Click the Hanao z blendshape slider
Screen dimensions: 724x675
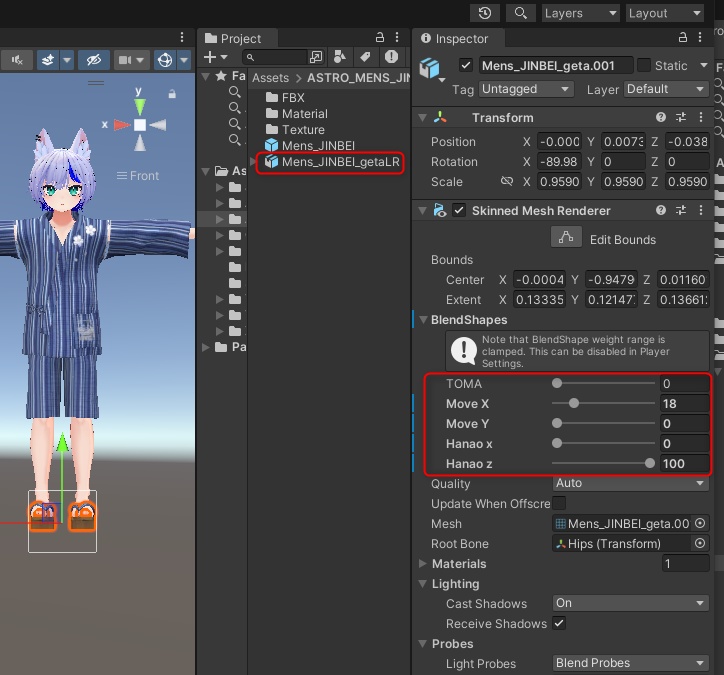[603, 463]
